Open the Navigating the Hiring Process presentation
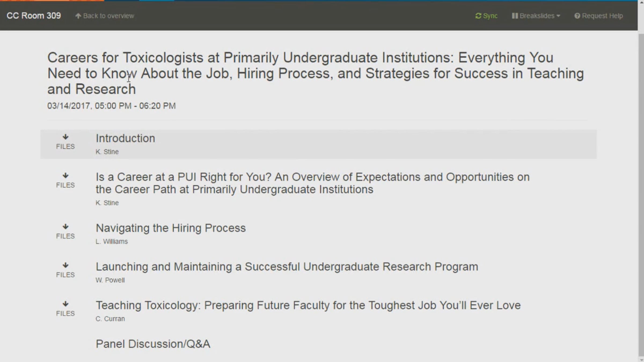This screenshot has height=362, width=644. click(171, 228)
